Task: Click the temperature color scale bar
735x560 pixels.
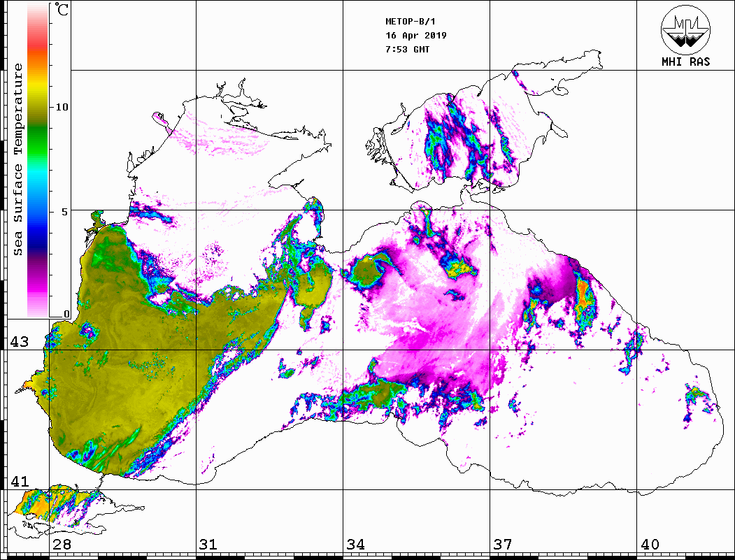Action: [x=38, y=160]
